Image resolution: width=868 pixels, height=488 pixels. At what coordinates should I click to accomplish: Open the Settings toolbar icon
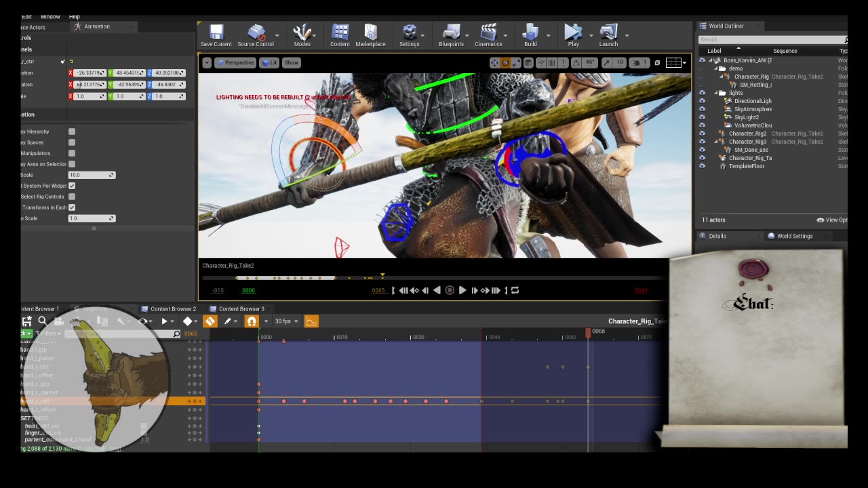(409, 35)
